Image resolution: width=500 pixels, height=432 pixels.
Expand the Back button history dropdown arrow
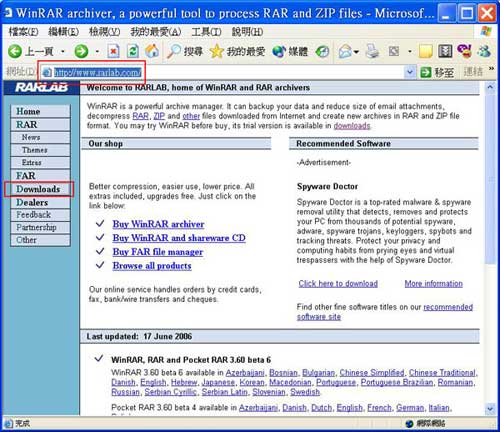[62, 52]
